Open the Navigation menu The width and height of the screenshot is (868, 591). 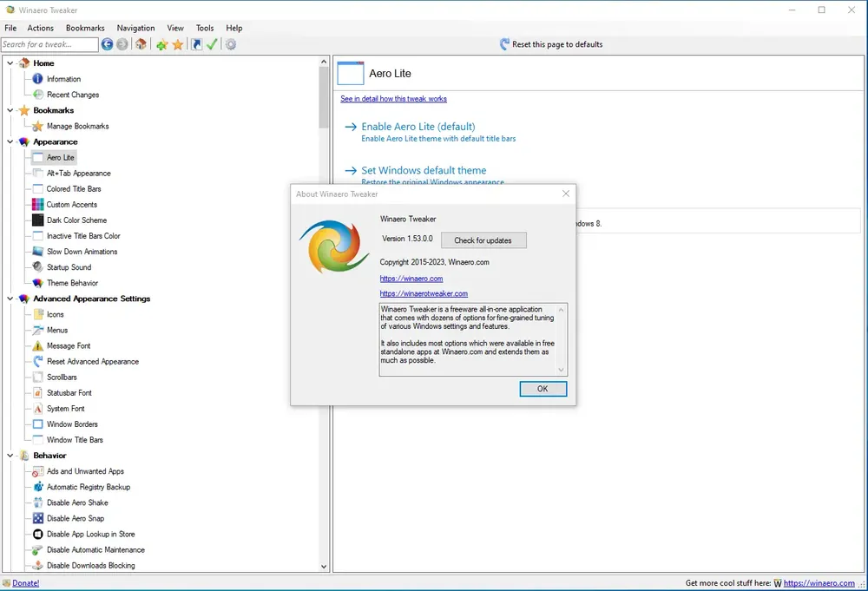coord(135,28)
